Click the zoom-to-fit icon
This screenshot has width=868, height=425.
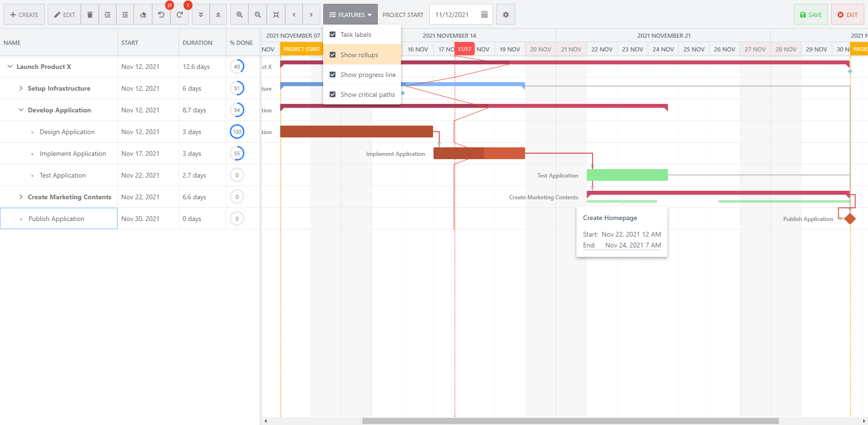(276, 15)
